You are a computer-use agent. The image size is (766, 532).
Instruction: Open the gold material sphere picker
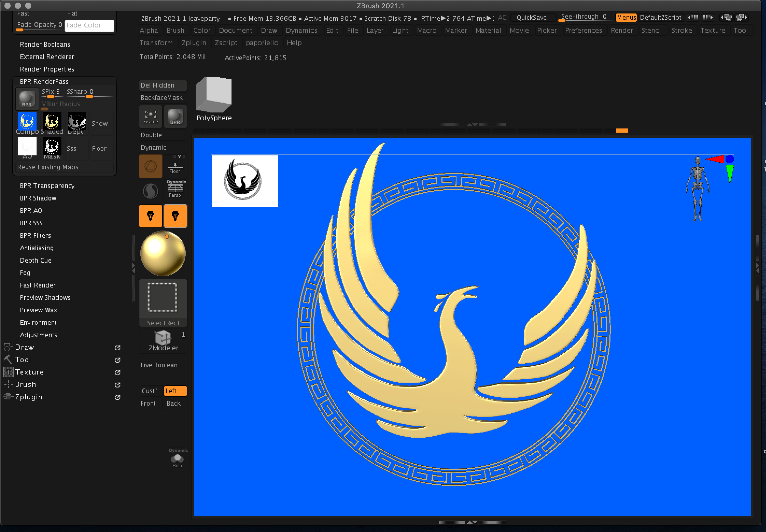point(163,253)
